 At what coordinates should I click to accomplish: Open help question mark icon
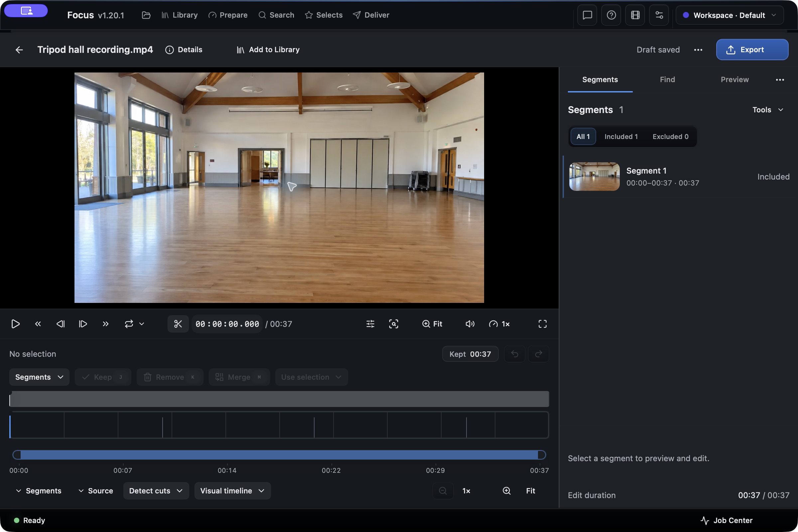[x=611, y=15]
